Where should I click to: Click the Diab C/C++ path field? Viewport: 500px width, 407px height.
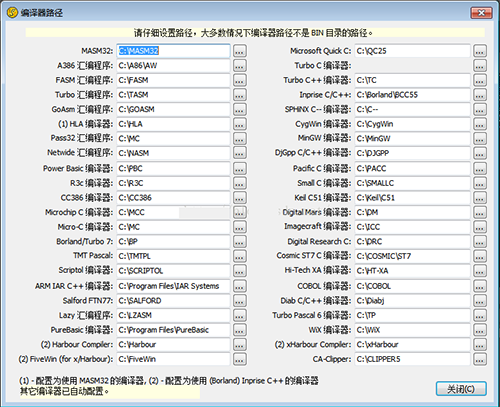click(x=412, y=301)
